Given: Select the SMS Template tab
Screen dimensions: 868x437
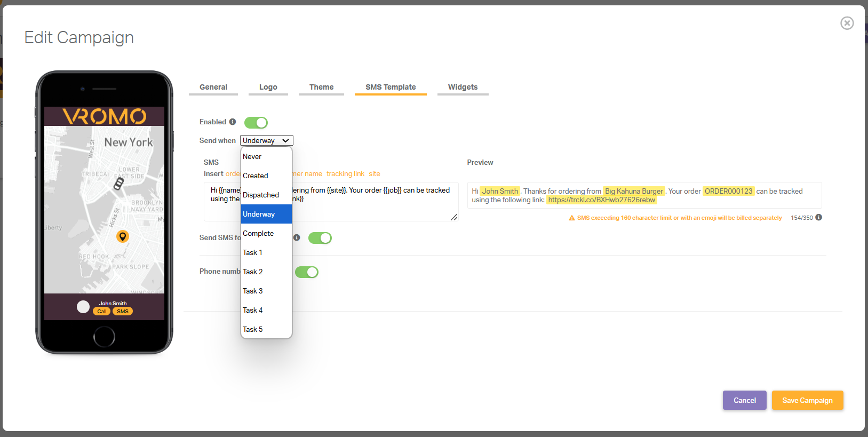Looking at the screenshot, I should click(x=391, y=88).
